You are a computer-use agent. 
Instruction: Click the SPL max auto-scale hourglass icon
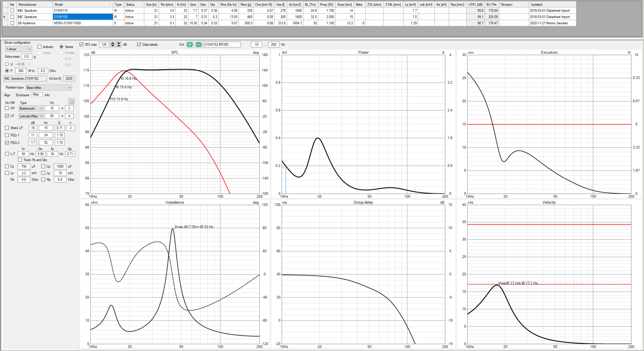[119, 45]
